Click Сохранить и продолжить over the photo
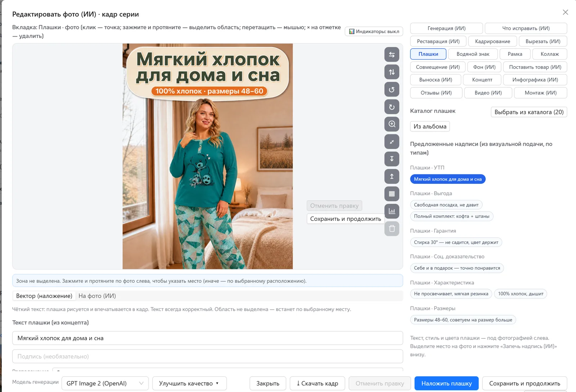Screen dimensions: 576x392 click(x=346, y=219)
